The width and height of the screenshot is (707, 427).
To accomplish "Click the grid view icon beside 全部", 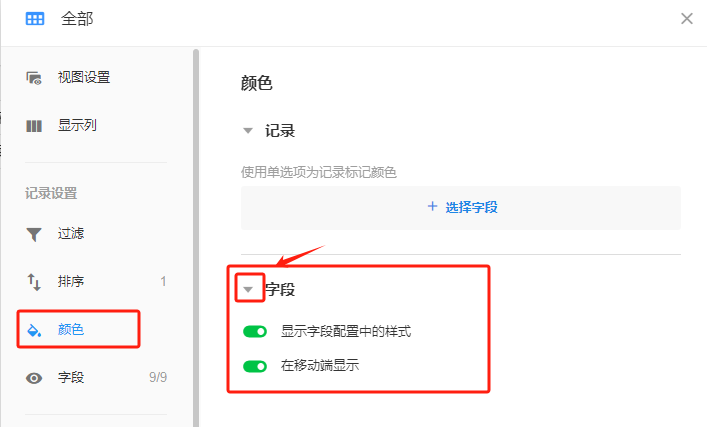I will click(x=35, y=18).
